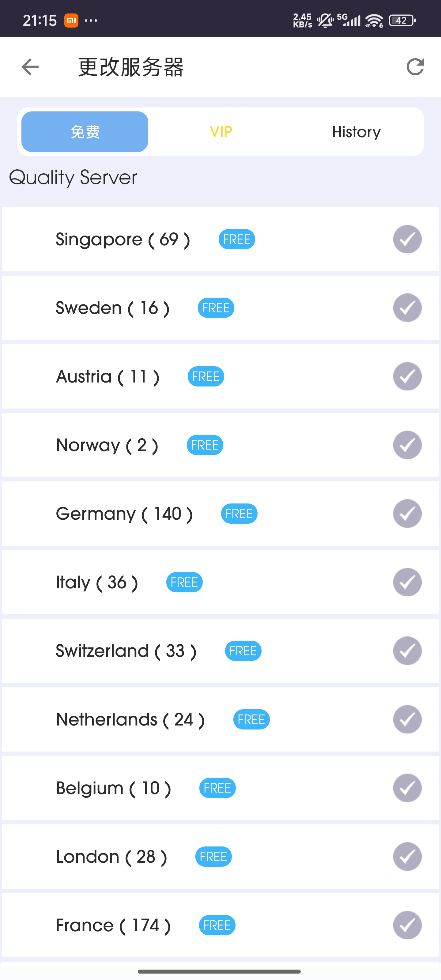Pick the London ( 28 ) server row
The width and height of the screenshot is (441, 980).
tap(111, 857)
